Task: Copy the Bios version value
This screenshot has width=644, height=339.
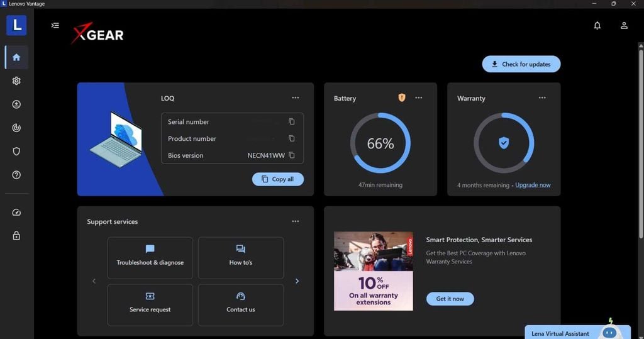Action: tap(292, 155)
